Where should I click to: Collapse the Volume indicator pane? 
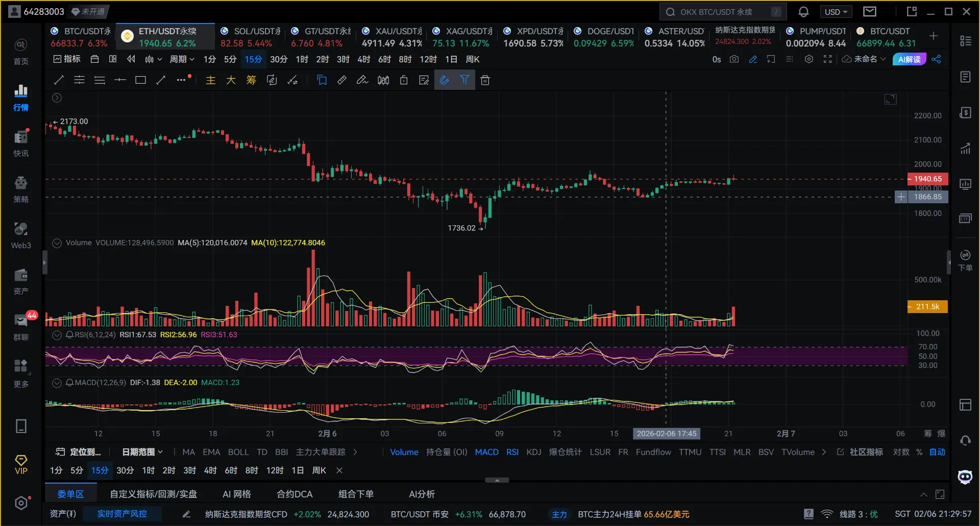point(57,243)
